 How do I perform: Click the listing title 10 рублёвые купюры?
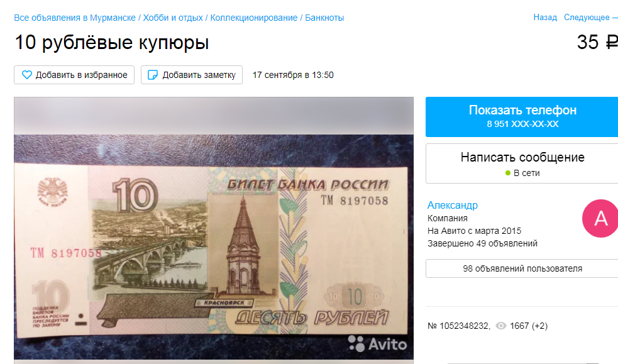coord(111,42)
